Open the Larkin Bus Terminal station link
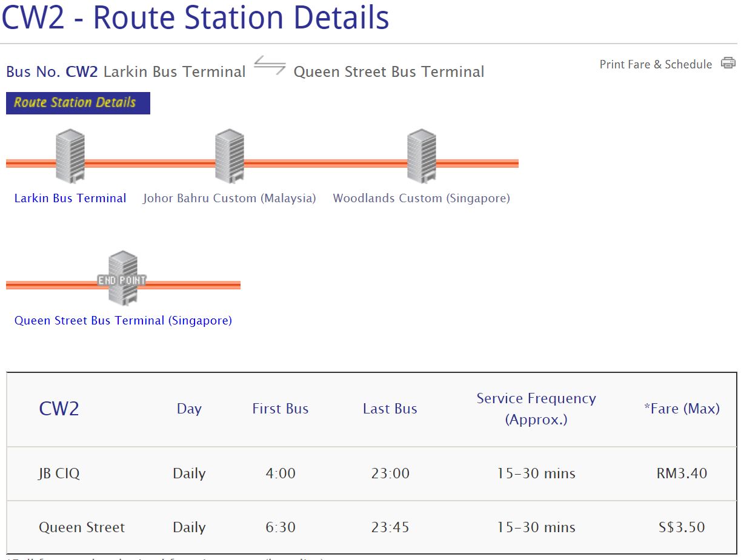741x560 pixels. (70, 198)
